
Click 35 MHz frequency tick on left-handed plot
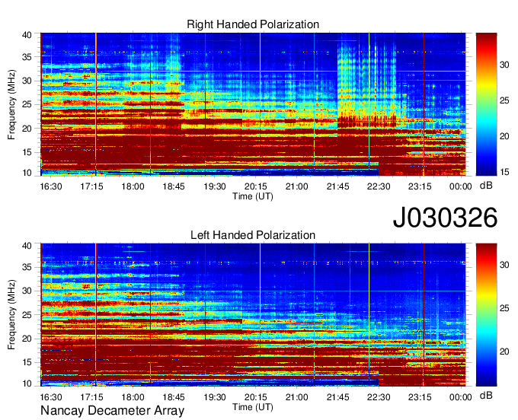pyautogui.click(x=27, y=267)
